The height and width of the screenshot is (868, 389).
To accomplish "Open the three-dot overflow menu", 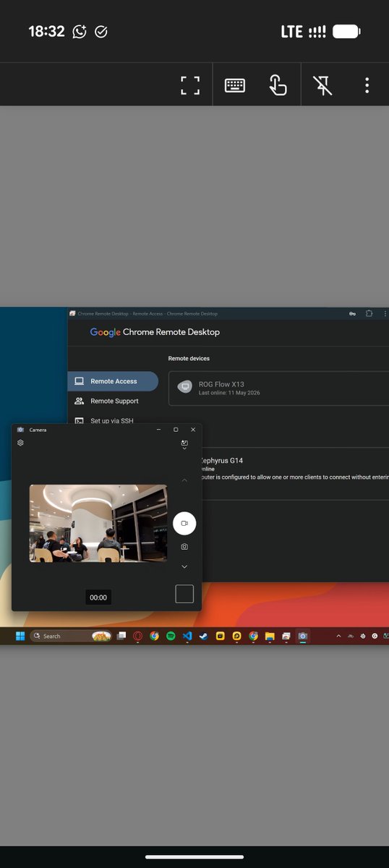I will (367, 85).
